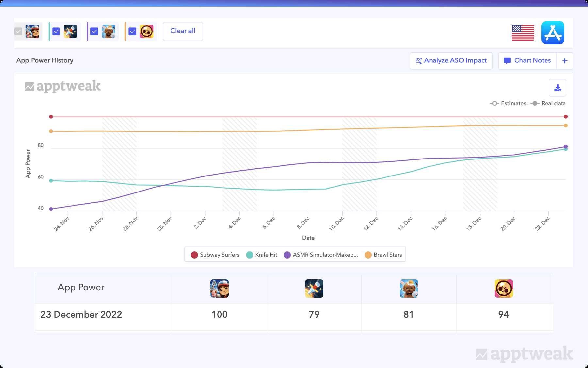Uncheck the Knife Hit app checkbox
Image resolution: width=588 pixels, height=368 pixels.
click(56, 31)
